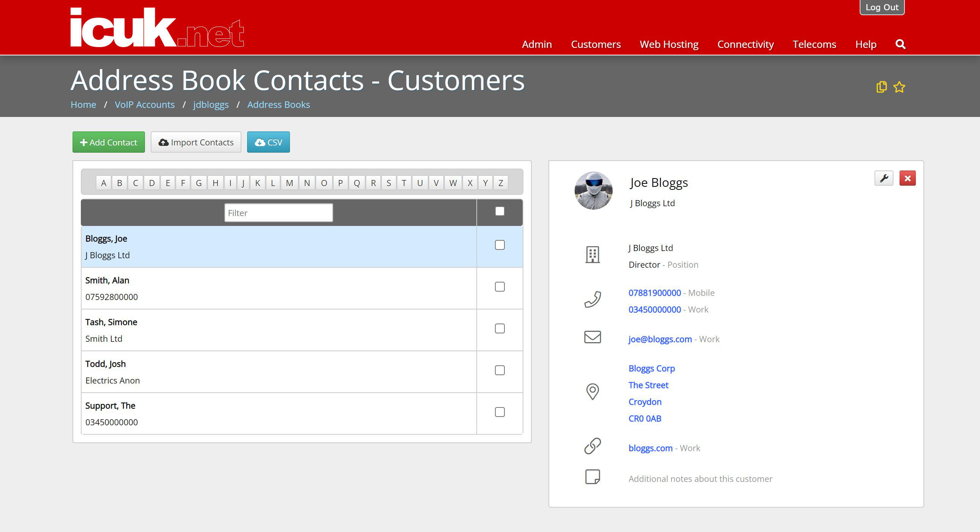Open the Telecoms menu
This screenshot has height=532, width=980.
click(x=814, y=44)
